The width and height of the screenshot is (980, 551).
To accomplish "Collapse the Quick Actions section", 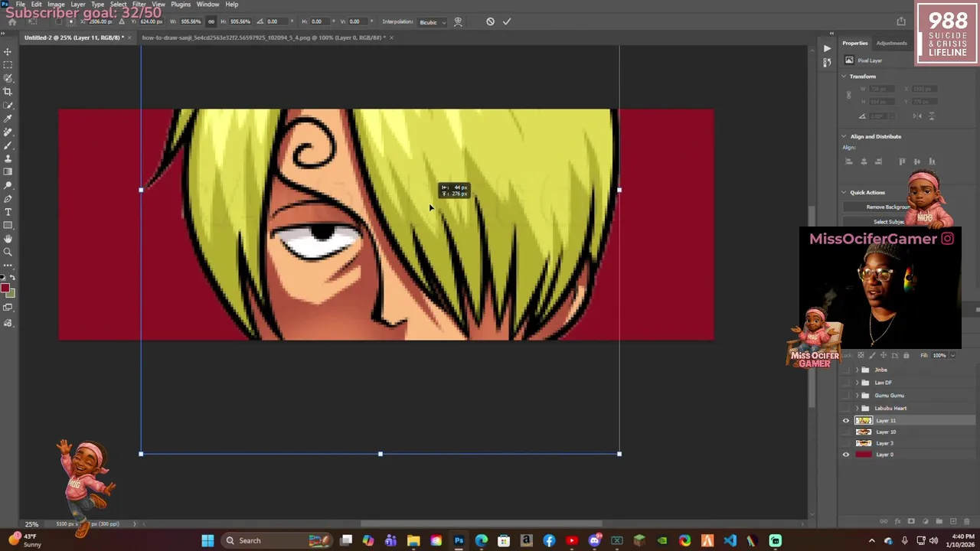I will (844, 193).
